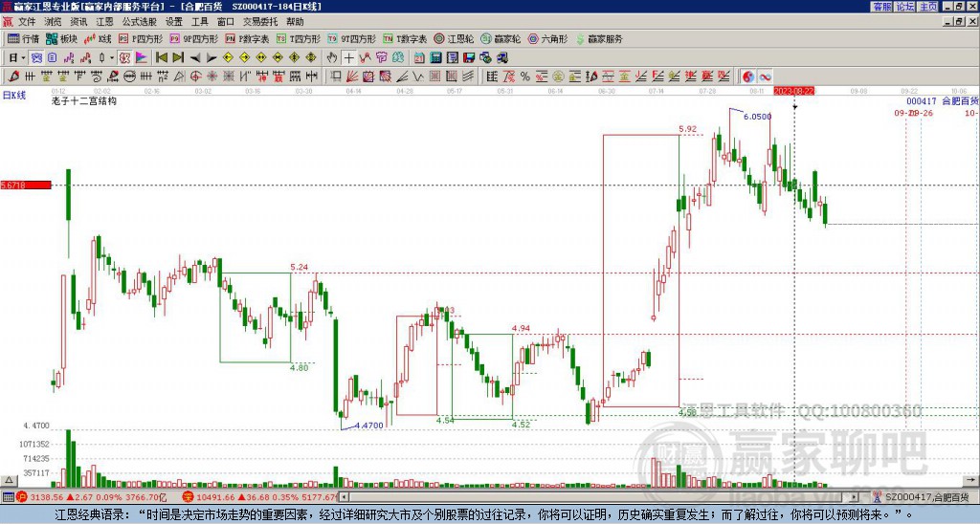Click the yellow diamond right-arrow icon

click(244, 58)
